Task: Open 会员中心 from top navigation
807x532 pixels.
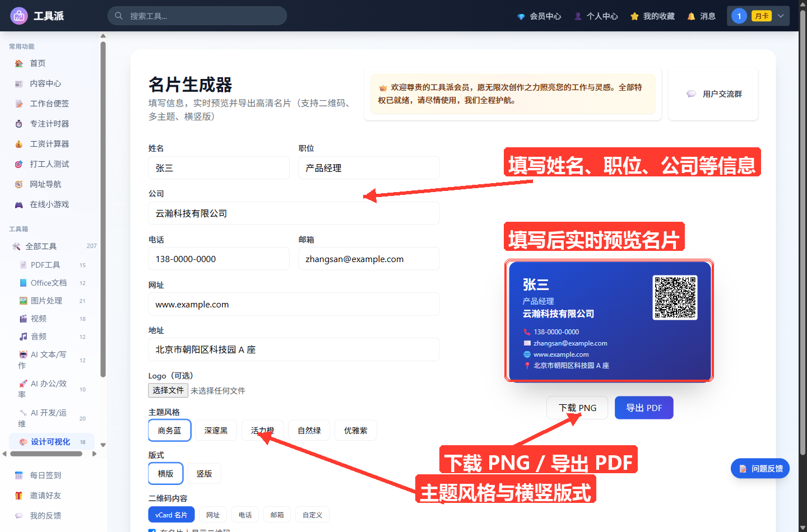Action: 539,16
